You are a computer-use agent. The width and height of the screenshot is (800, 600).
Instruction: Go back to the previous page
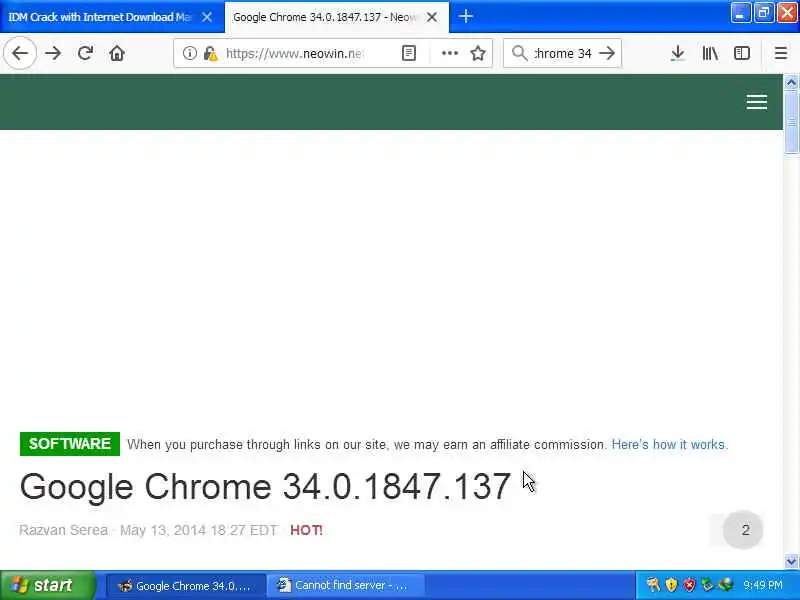tap(20, 53)
